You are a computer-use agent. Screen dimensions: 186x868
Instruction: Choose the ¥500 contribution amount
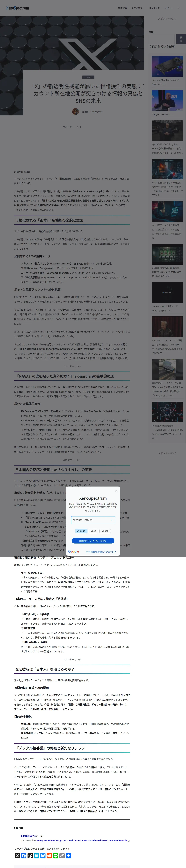point(93,531)
